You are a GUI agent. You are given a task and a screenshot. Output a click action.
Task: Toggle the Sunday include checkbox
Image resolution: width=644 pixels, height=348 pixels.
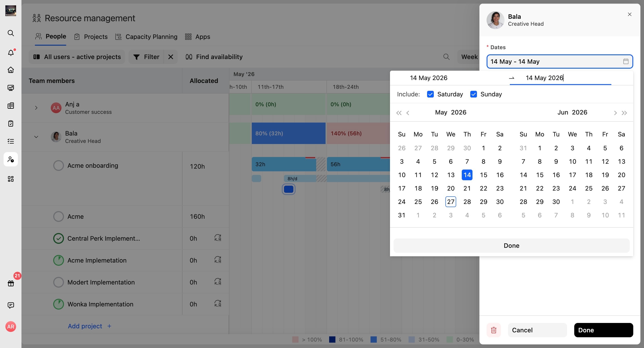click(x=474, y=94)
